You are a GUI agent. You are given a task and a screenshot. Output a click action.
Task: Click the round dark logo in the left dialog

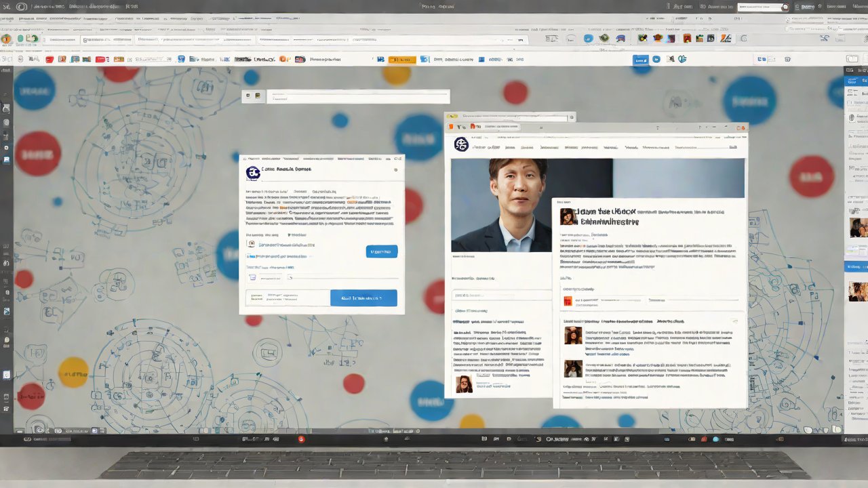pos(253,173)
